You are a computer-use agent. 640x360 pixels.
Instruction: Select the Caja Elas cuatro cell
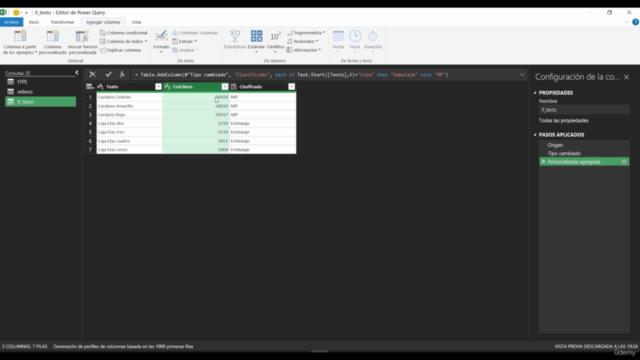129,141
